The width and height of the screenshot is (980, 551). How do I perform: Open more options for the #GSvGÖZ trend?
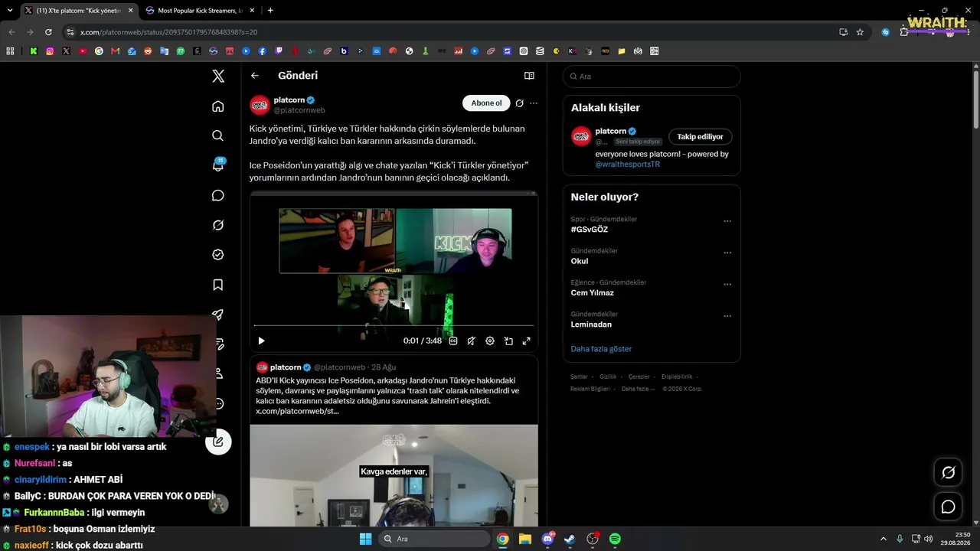click(x=727, y=221)
